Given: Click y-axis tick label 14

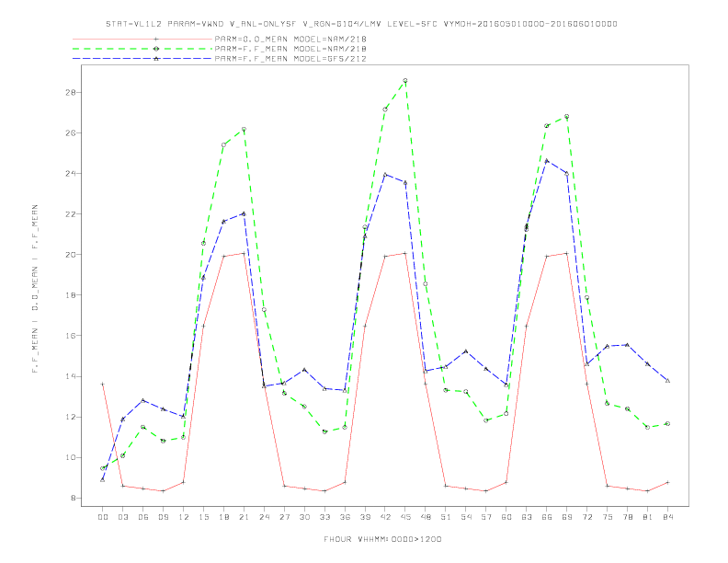Looking at the screenshot, I should click(71, 377).
